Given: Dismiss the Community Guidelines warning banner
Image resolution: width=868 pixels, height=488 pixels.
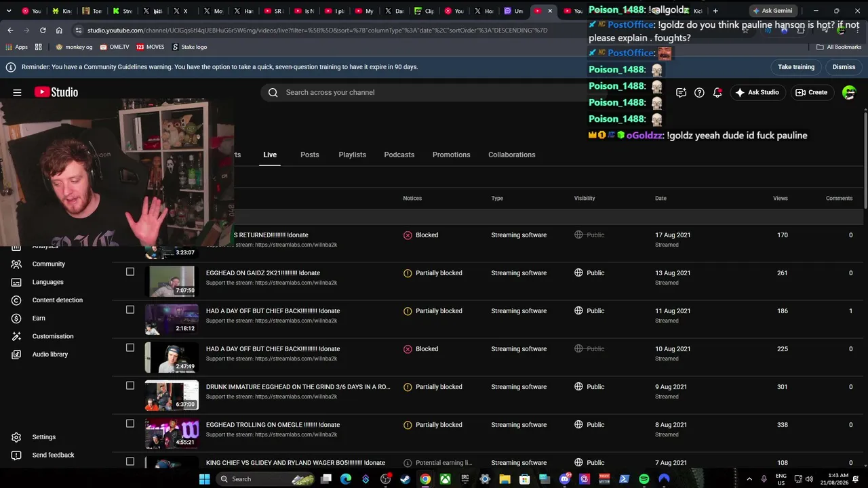Looking at the screenshot, I should coord(844,67).
